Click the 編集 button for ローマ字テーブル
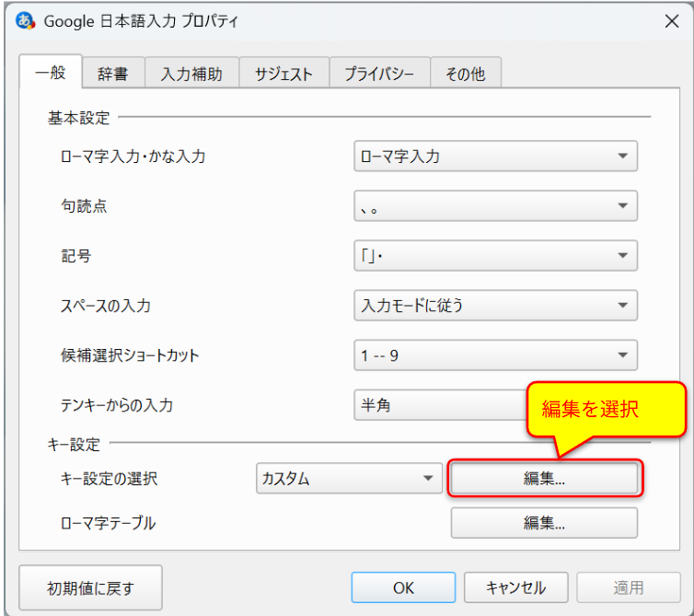The height and width of the screenshot is (616, 694). point(544,523)
